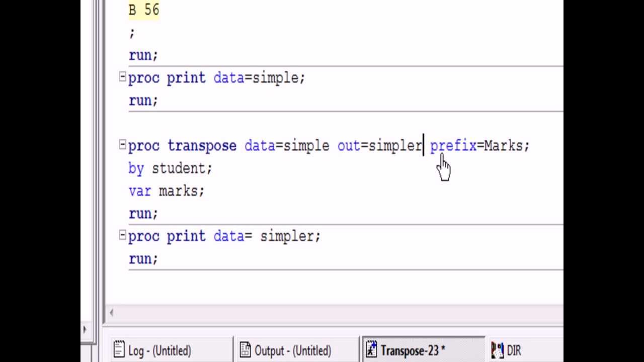
Task: Click the Output window icon
Action: (x=245, y=349)
